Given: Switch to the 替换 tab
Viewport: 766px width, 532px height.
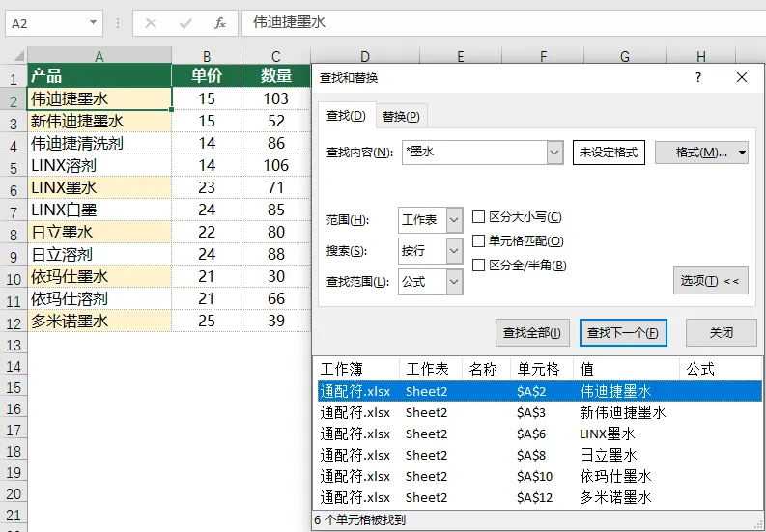Looking at the screenshot, I should pyautogui.click(x=401, y=116).
